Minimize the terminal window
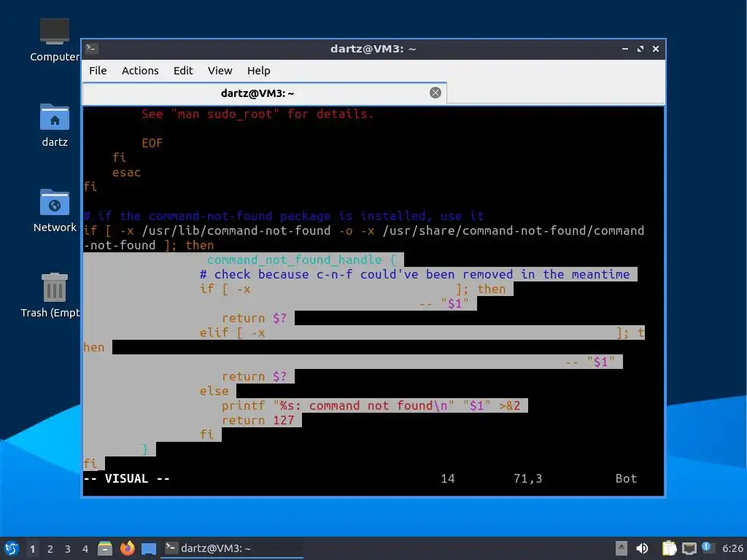747x560 pixels. (x=625, y=49)
